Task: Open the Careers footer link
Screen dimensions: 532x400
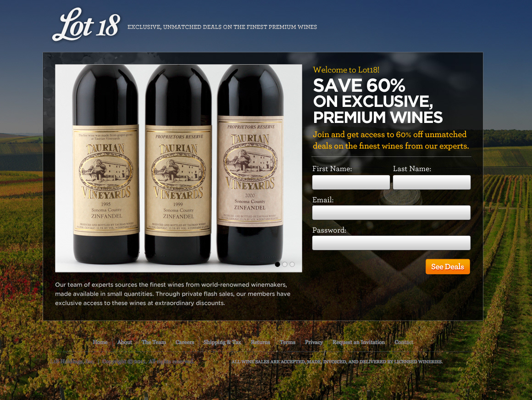Action: pos(185,342)
